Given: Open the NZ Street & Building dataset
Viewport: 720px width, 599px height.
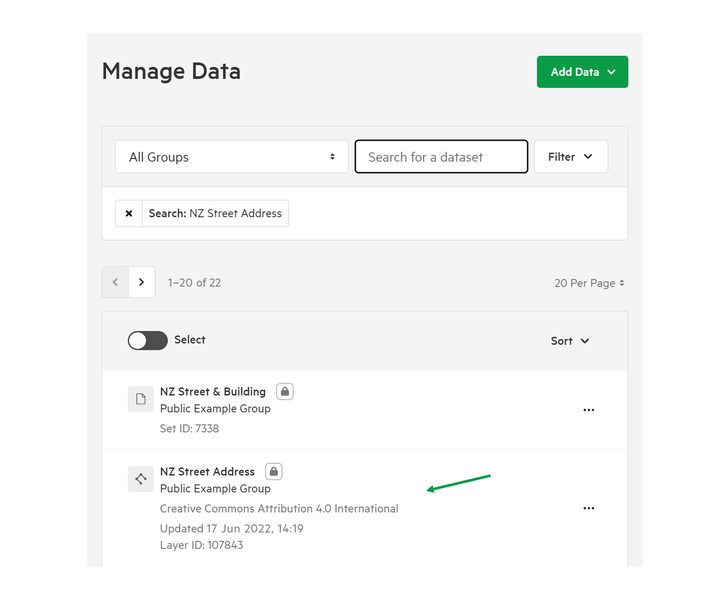Looking at the screenshot, I should click(213, 391).
